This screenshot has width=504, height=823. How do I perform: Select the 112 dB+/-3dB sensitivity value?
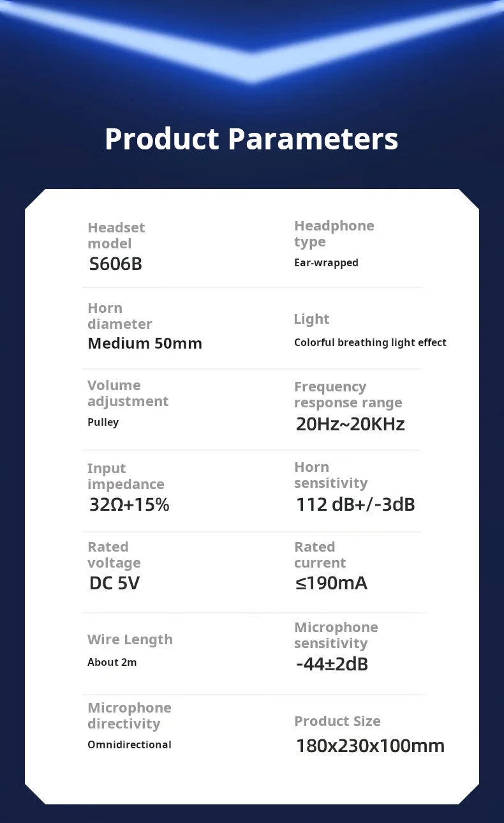click(355, 504)
